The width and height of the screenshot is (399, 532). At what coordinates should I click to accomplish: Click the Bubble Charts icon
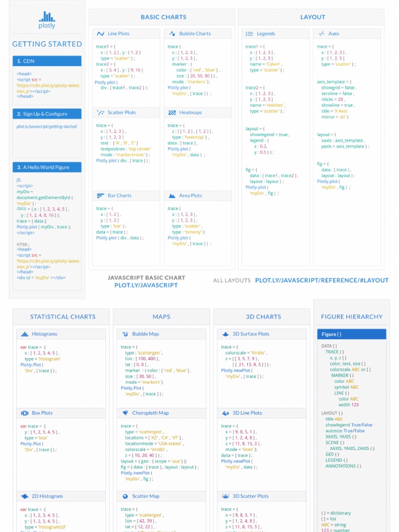[x=172, y=34]
